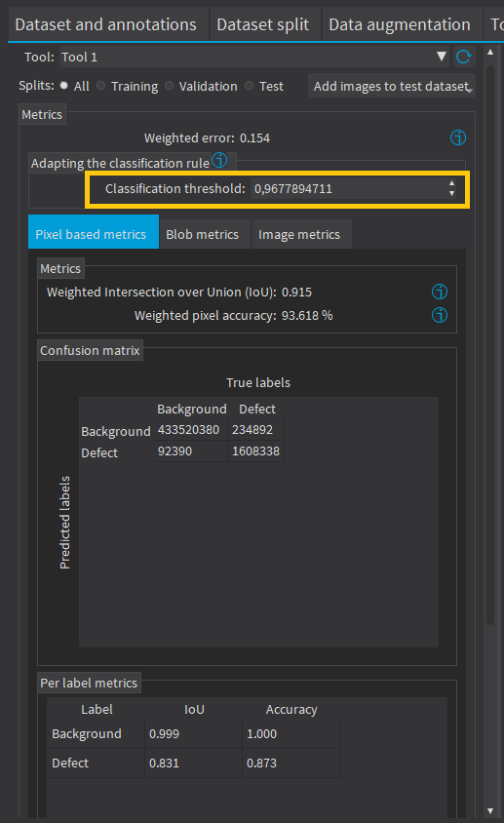
Task: Expand Add images to test dataset menu
Action: click(392, 86)
